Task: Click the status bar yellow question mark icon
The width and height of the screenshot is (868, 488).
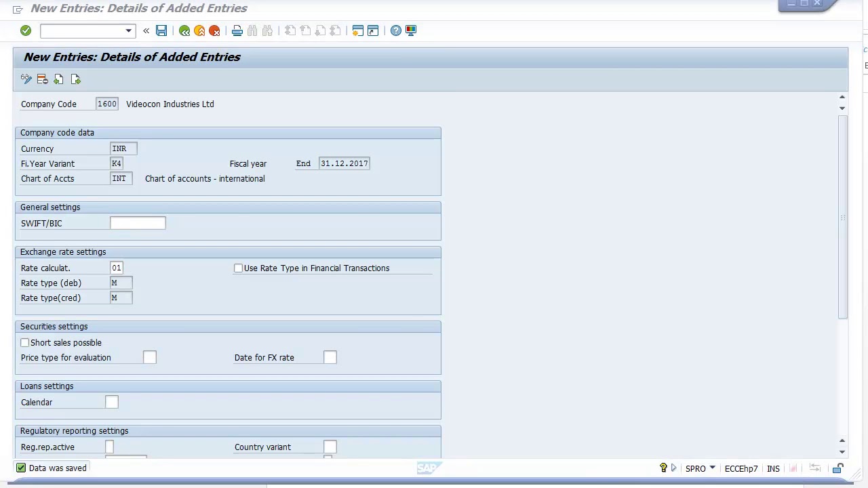Action: click(x=663, y=468)
